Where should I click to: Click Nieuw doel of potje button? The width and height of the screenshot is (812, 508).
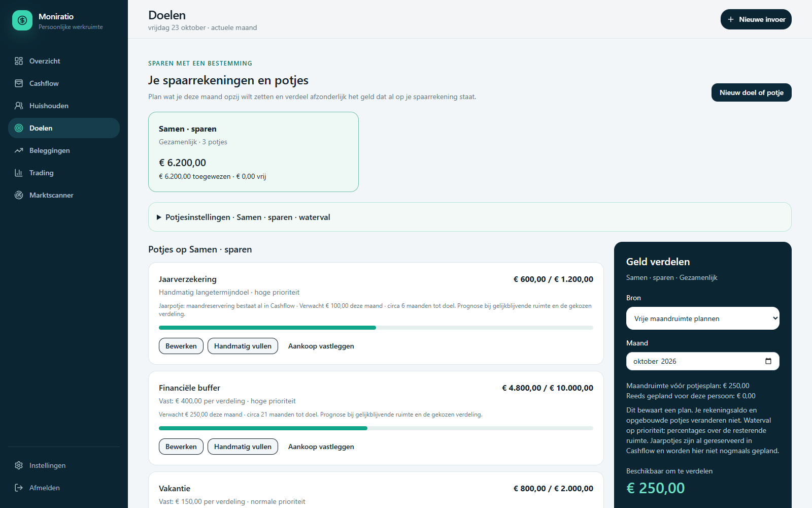(752, 92)
